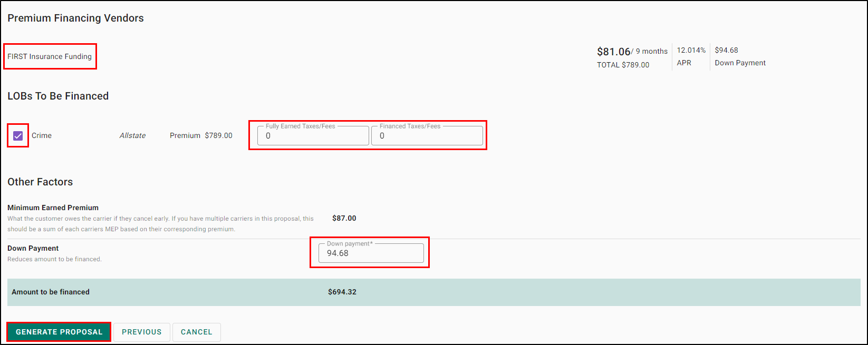Screen dimensions: 868x345
Task: Click the 'Reduces amount to be financed' note
Action: pyautogui.click(x=54, y=259)
